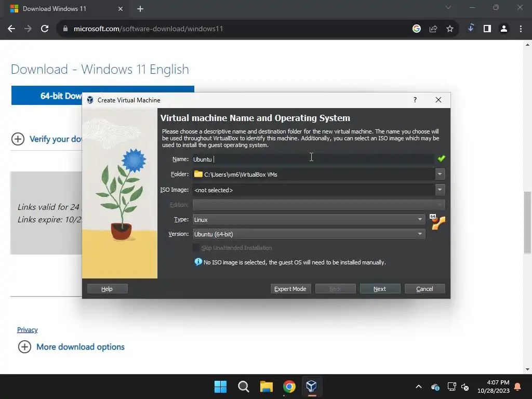Click the question mark help icon in dialog
This screenshot has height=399, width=532.
click(415, 100)
